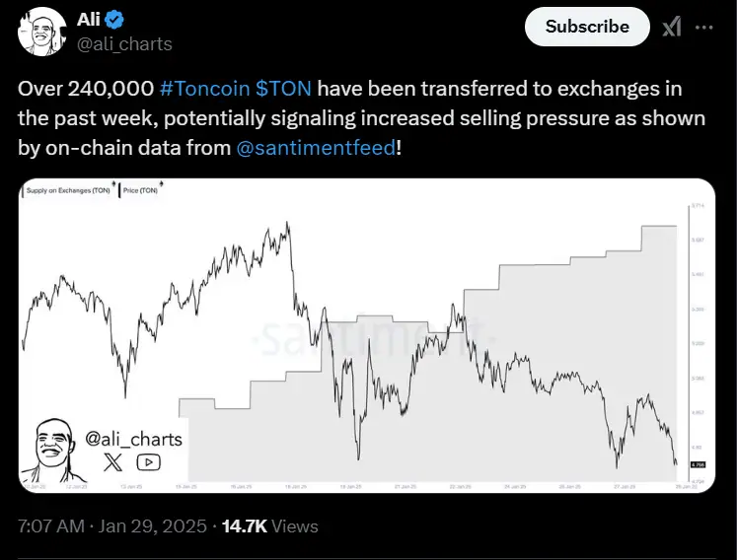Viewport: 737px width, 560px height.
Task: Click the @ali_charts text in the chart watermark
Action: tap(134, 438)
